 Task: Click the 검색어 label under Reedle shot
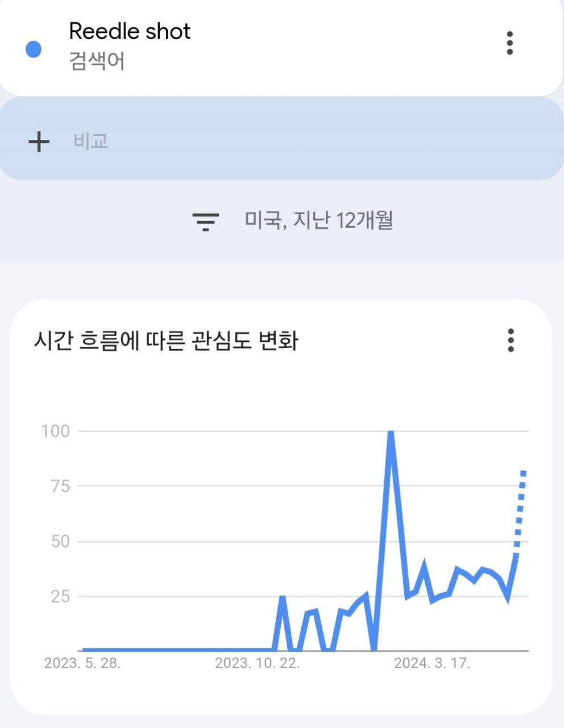[x=97, y=61]
